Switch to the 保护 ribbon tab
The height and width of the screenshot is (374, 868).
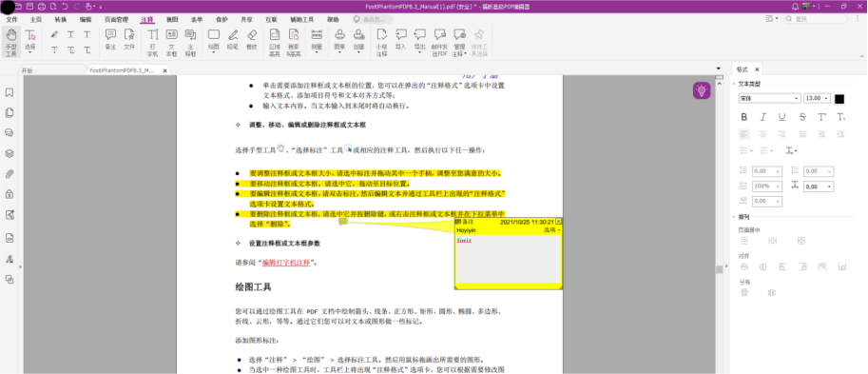click(x=222, y=19)
